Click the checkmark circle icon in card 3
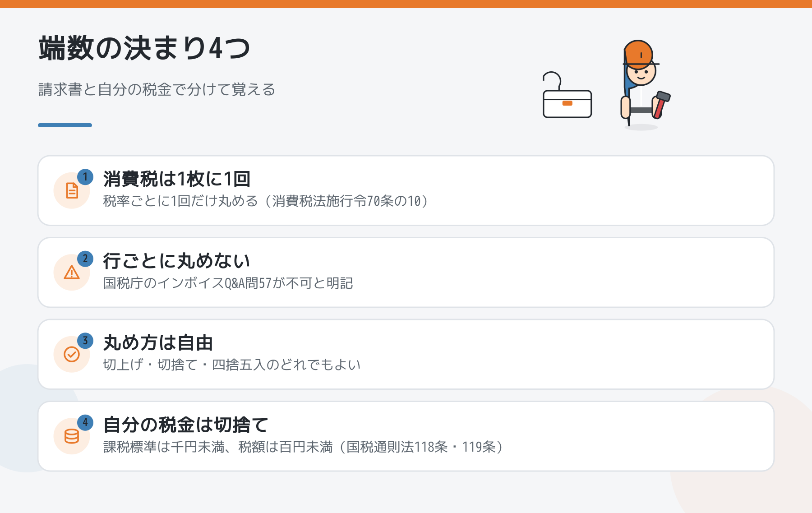812x513 pixels. point(72,354)
